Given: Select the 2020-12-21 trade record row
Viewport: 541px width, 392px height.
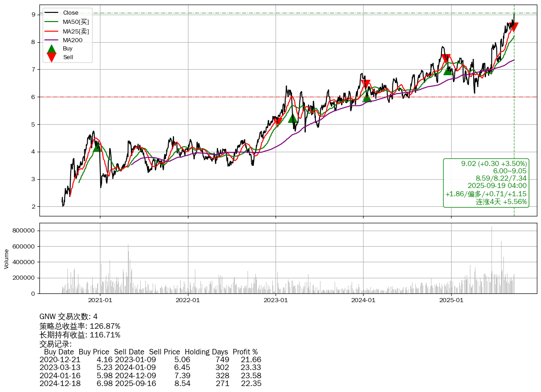Looking at the screenshot, I should [x=150, y=360].
